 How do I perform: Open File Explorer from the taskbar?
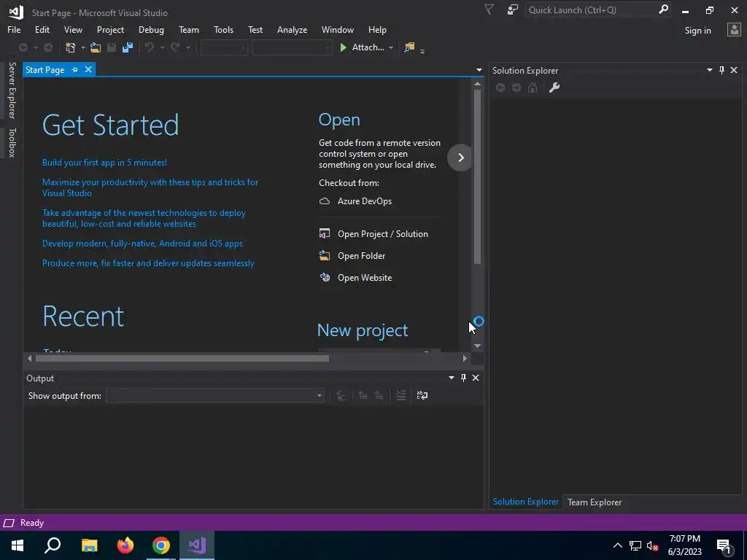click(90, 545)
